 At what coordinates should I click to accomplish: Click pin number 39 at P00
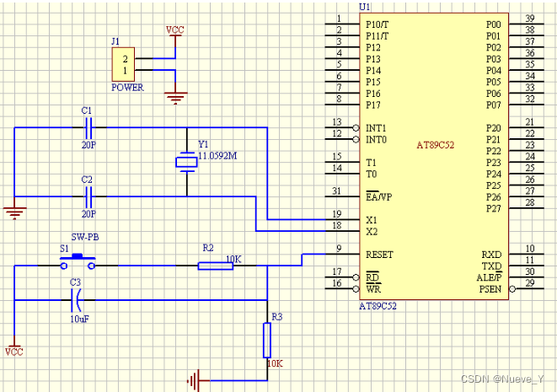pyautogui.click(x=530, y=19)
